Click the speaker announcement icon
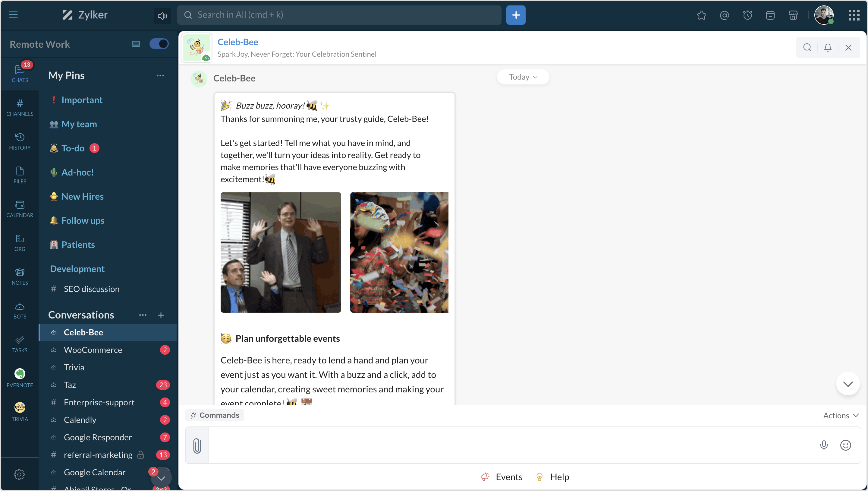The image size is (868, 491). coord(162,15)
